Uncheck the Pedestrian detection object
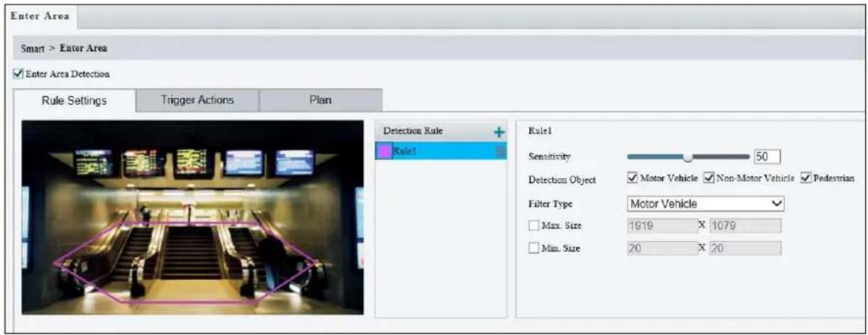This screenshot has width=868, height=335. click(806, 178)
